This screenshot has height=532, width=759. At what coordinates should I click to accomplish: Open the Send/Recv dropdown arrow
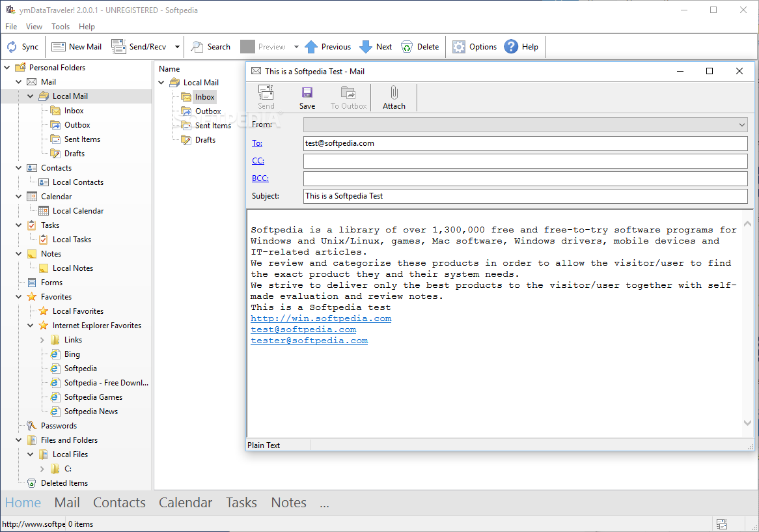click(177, 47)
